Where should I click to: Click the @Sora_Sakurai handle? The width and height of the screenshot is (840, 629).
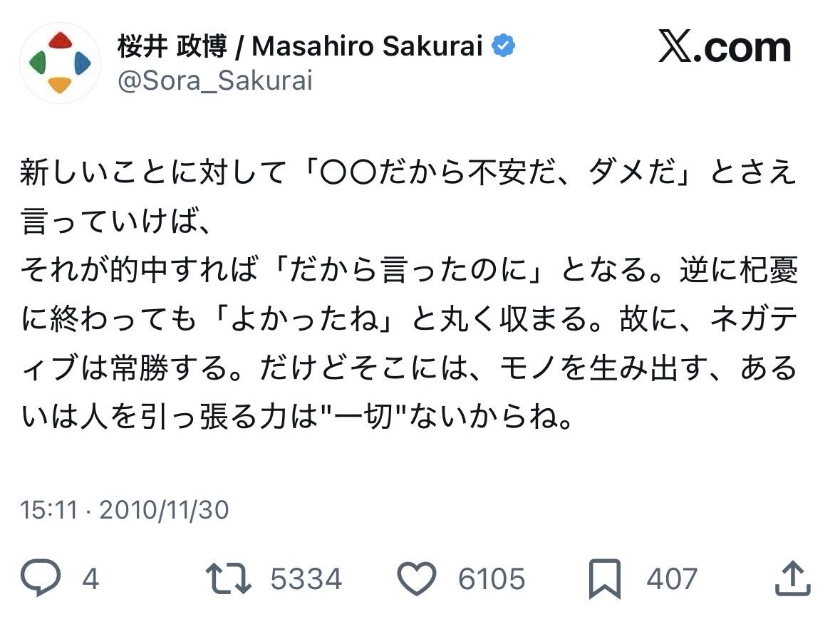click(215, 81)
